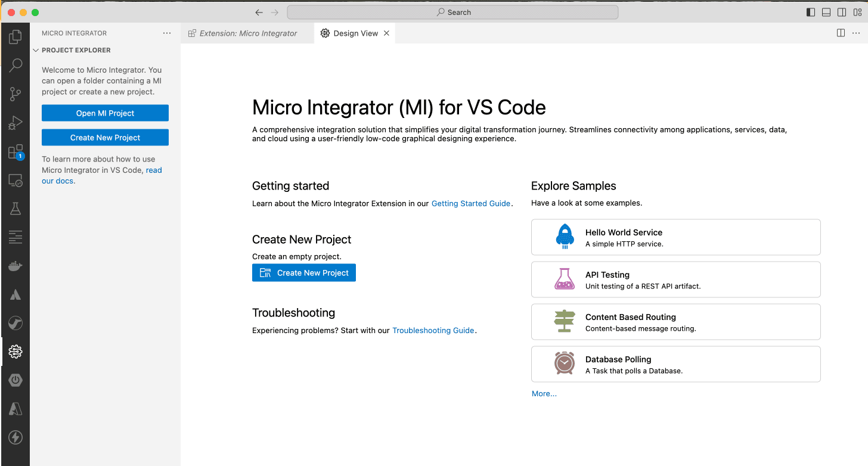Open the Explorer view in activity bar

(15, 37)
